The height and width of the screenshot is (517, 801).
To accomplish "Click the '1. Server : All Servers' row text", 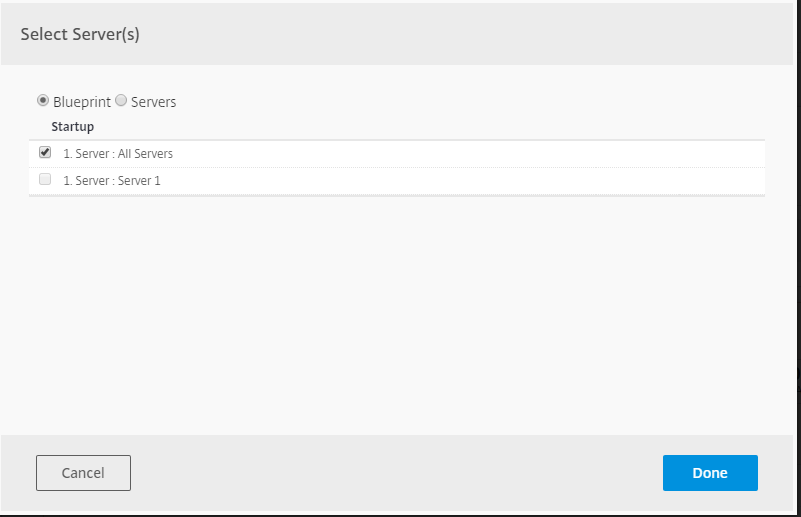I will pos(118,154).
